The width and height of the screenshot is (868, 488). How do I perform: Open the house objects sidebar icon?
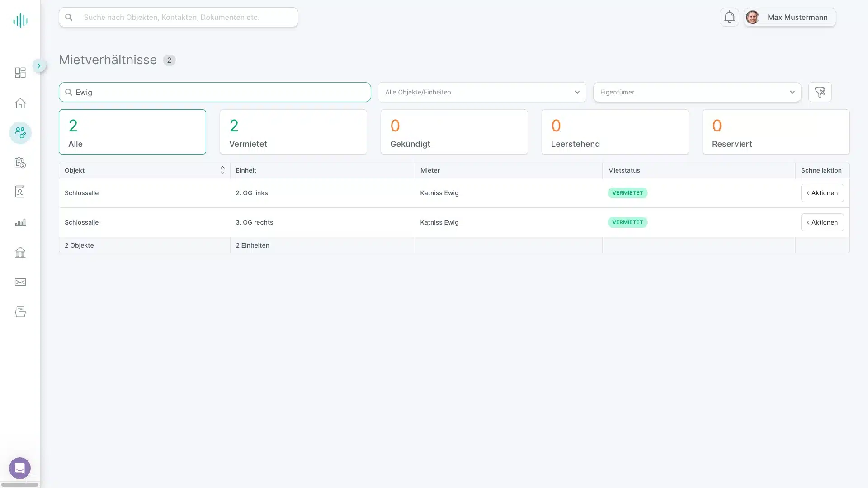20,103
